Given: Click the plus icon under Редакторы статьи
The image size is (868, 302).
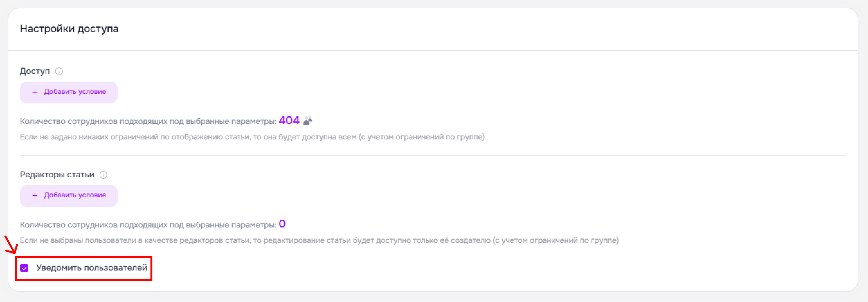Looking at the screenshot, I should tap(35, 196).
